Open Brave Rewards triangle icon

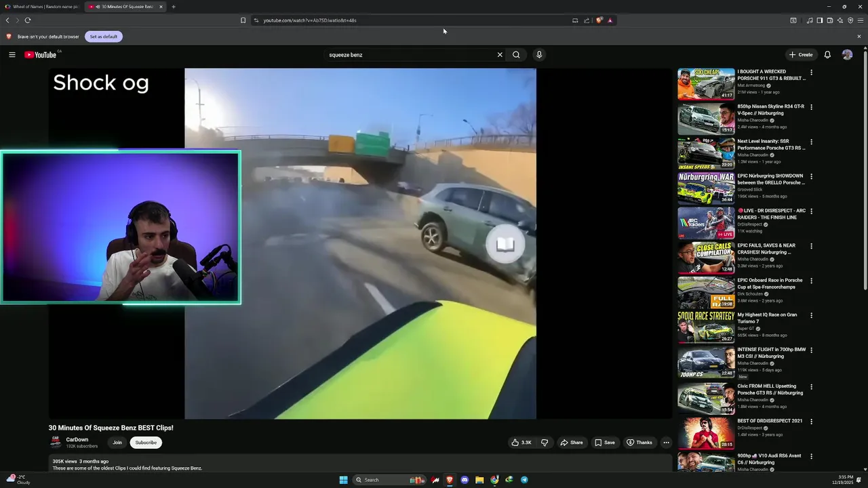(x=610, y=20)
